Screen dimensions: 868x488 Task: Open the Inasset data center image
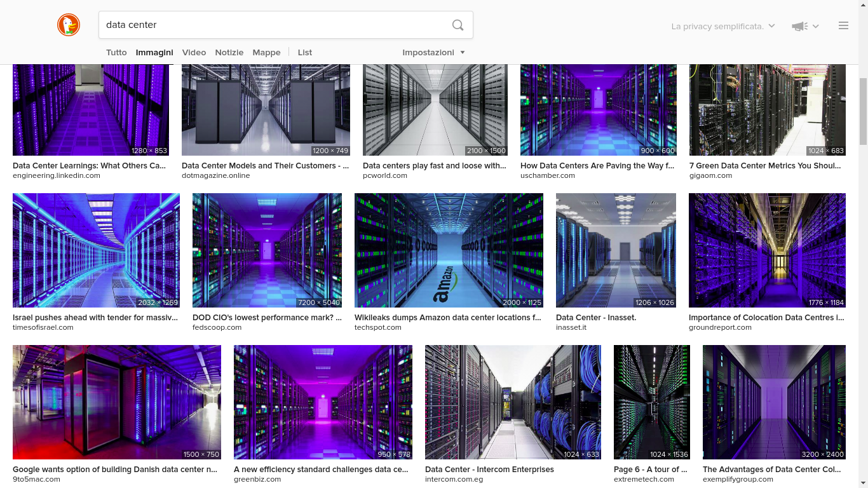[616, 250]
